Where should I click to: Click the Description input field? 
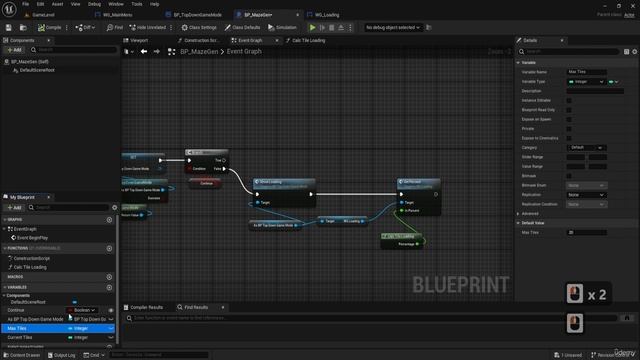(595, 91)
